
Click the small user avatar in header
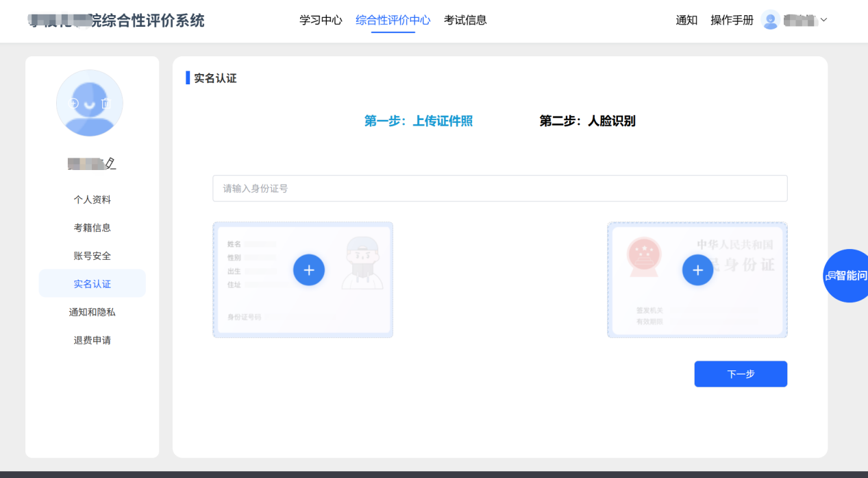770,20
